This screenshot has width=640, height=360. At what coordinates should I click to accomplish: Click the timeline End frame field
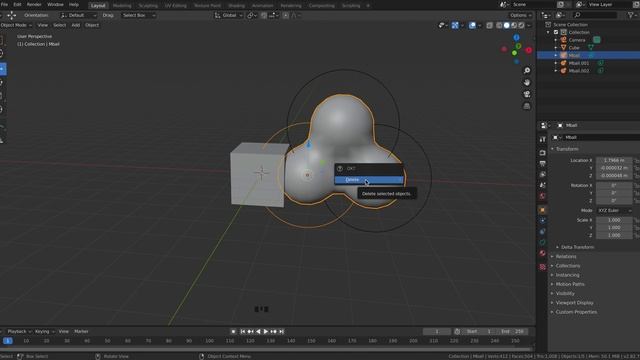coord(513,331)
